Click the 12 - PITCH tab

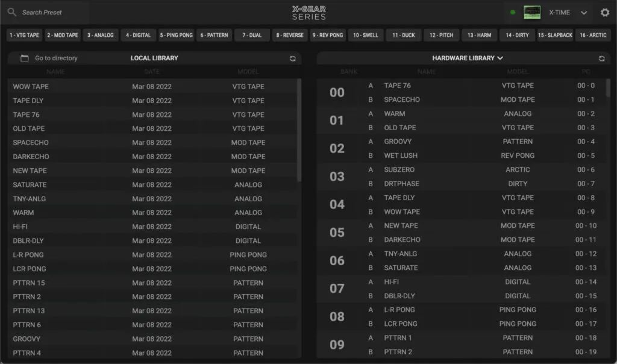click(x=442, y=36)
